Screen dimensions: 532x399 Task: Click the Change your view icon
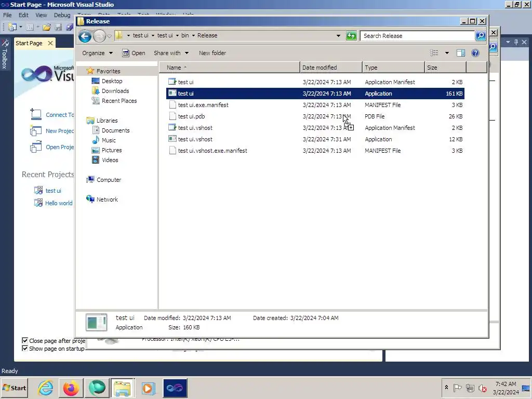point(434,53)
